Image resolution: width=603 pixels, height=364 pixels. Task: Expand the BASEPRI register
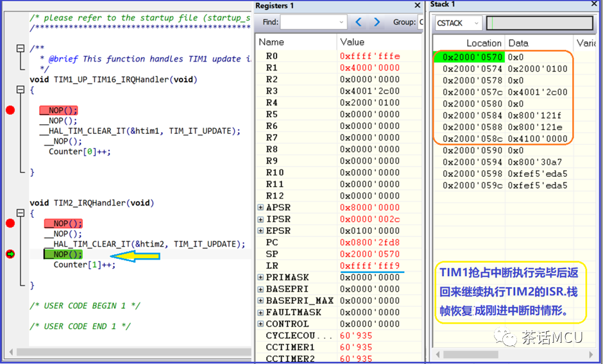tap(260, 289)
